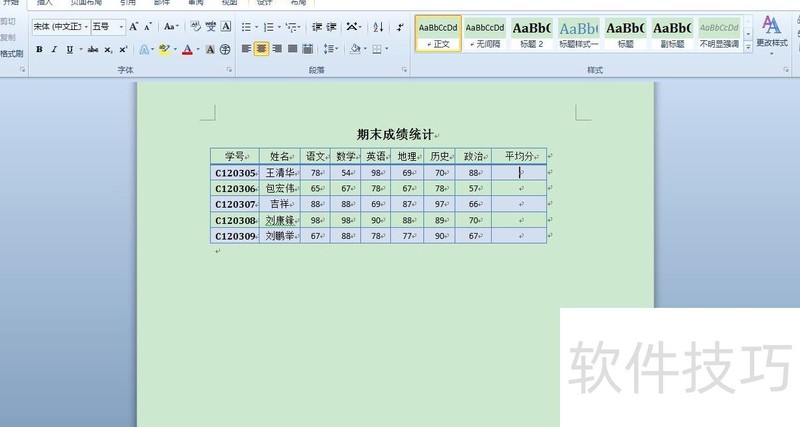Click the Line Spacing icon

[x=328, y=49]
